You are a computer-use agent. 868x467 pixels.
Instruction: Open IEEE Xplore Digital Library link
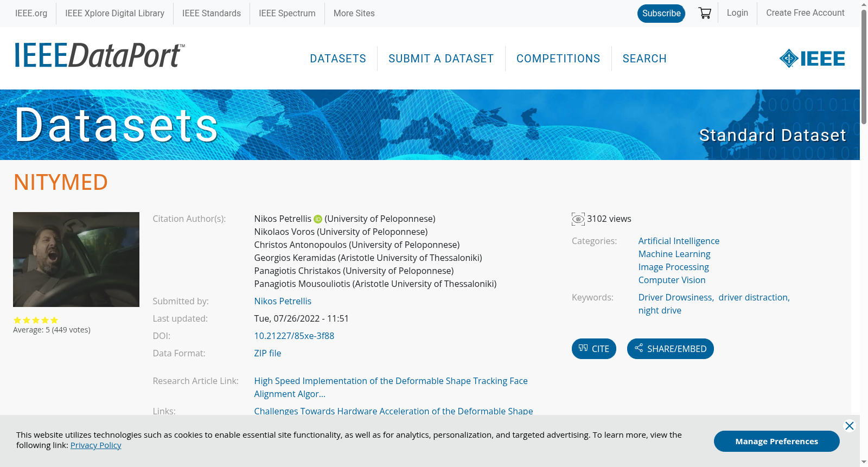pyautogui.click(x=114, y=13)
